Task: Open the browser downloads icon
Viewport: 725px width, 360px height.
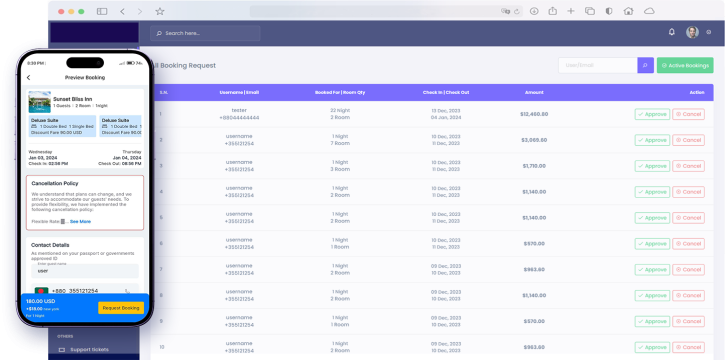Action: click(534, 12)
